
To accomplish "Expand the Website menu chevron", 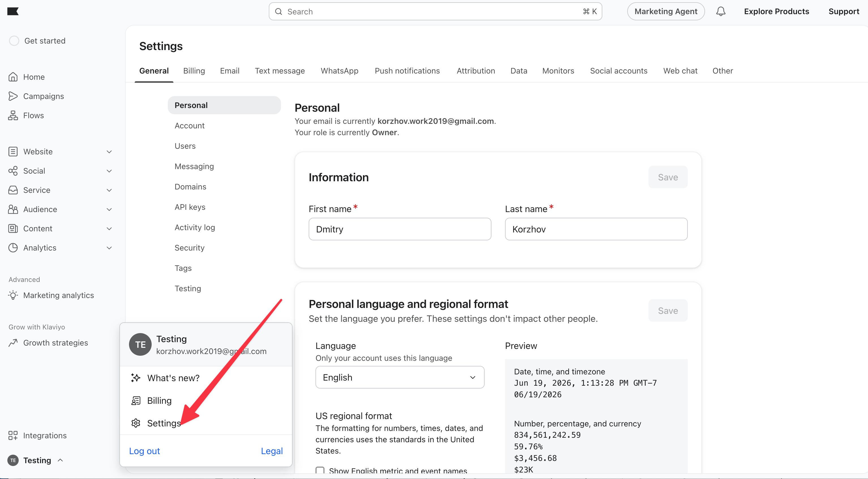I will tap(109, 152).
